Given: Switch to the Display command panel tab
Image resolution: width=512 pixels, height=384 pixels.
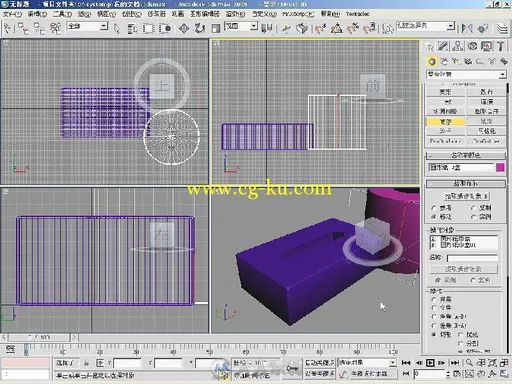Looking at the screenshot, I should (x=487, y=46).
